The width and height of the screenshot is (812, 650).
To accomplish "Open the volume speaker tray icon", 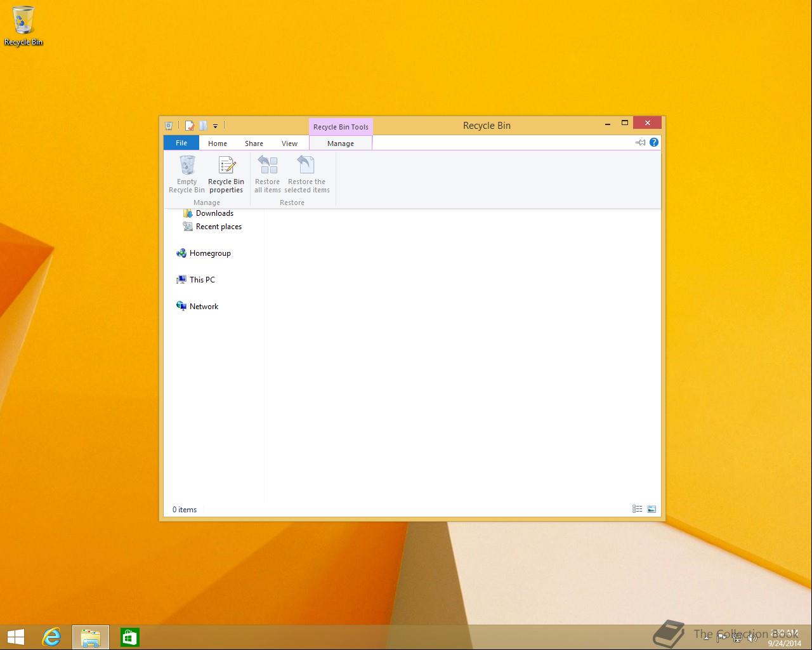I will click(x=752, y=638).
